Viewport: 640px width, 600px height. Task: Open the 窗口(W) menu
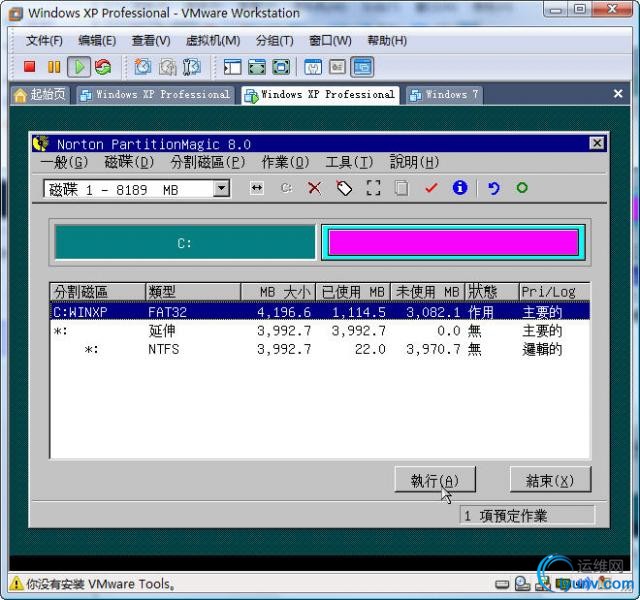[330, 40]
